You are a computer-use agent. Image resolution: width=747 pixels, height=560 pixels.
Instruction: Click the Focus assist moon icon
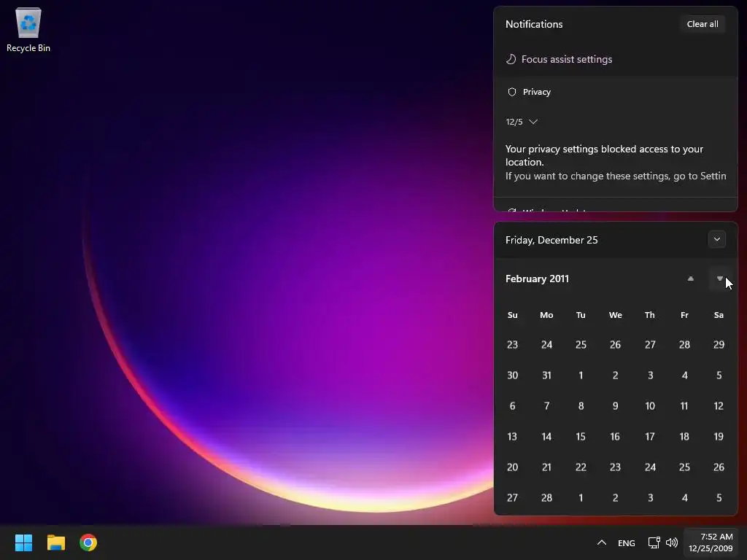click(511, 59)
